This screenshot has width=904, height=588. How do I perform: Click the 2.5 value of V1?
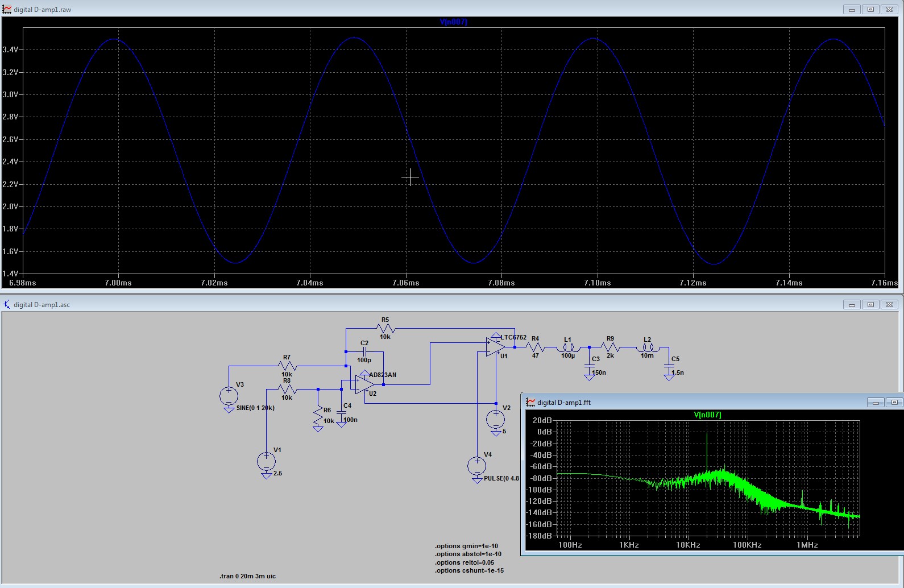(277, 473)
